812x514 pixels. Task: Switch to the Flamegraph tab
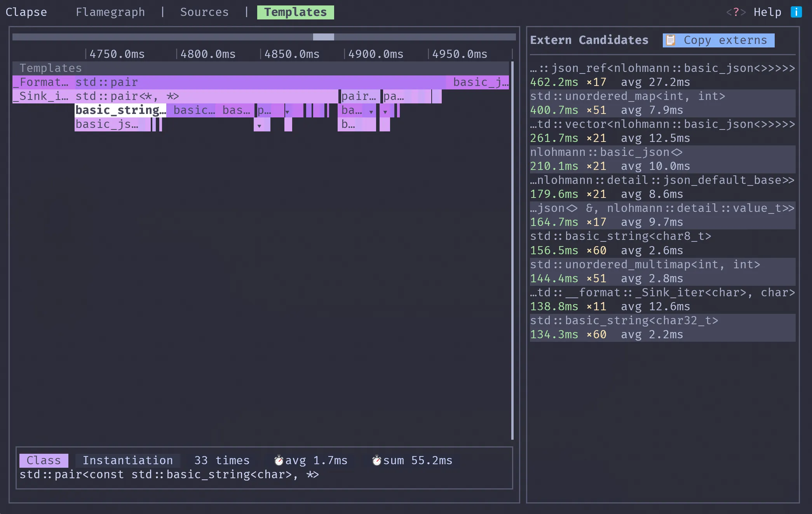110,12
